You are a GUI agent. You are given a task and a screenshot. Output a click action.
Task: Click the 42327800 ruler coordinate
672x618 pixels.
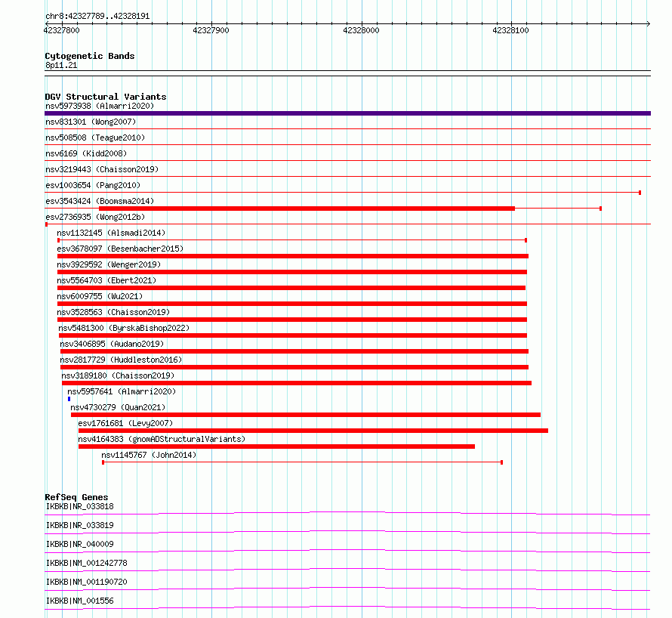[62, 30]
